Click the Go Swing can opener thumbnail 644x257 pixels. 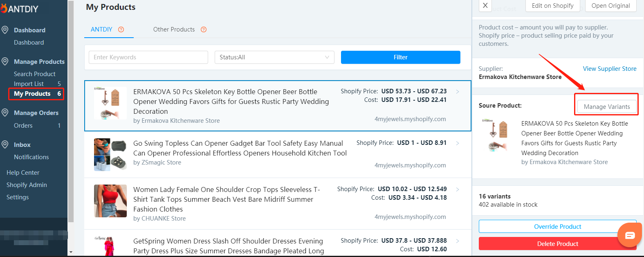point(110,155)
